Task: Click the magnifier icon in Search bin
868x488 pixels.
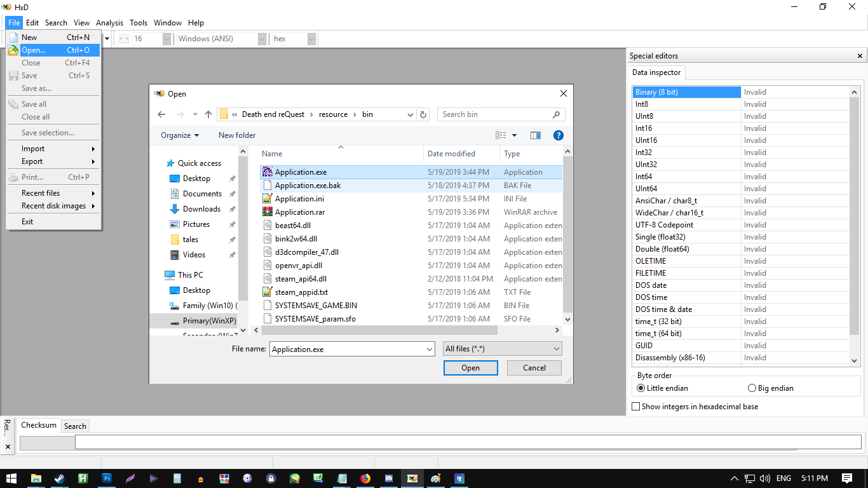Action: [x=556, y=114]
